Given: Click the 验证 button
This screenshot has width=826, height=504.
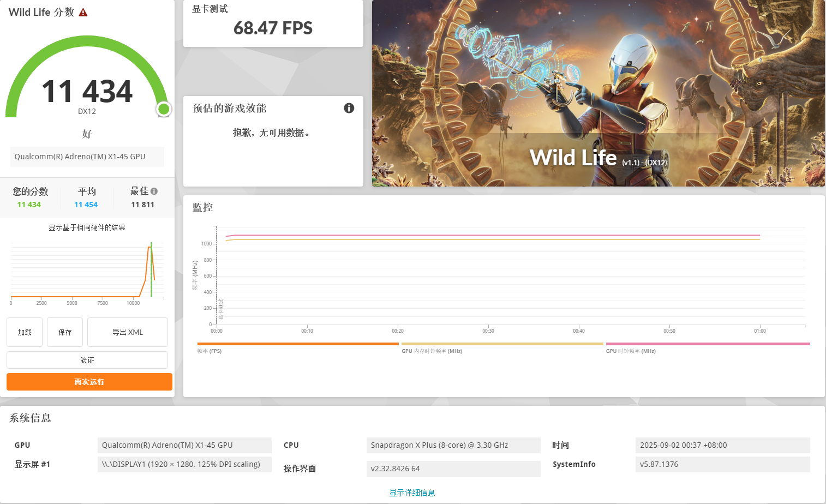Looking at the screenshot, I should [x=87, y=360].
